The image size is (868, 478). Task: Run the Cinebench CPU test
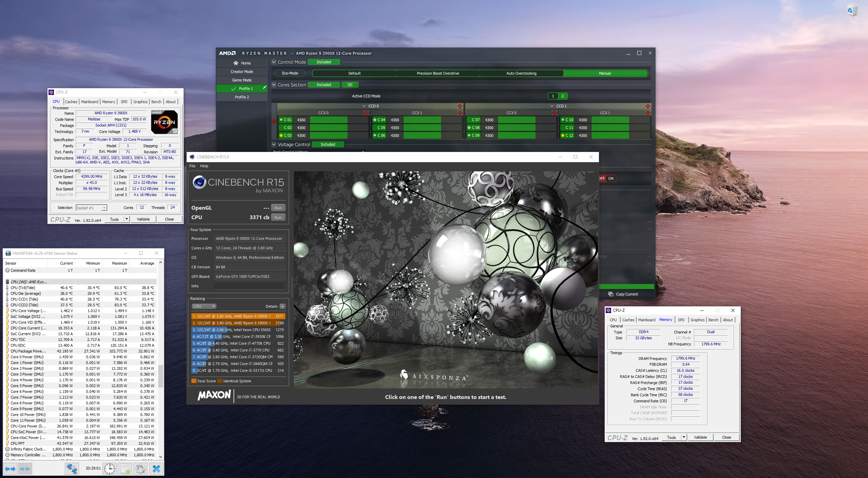278,217
